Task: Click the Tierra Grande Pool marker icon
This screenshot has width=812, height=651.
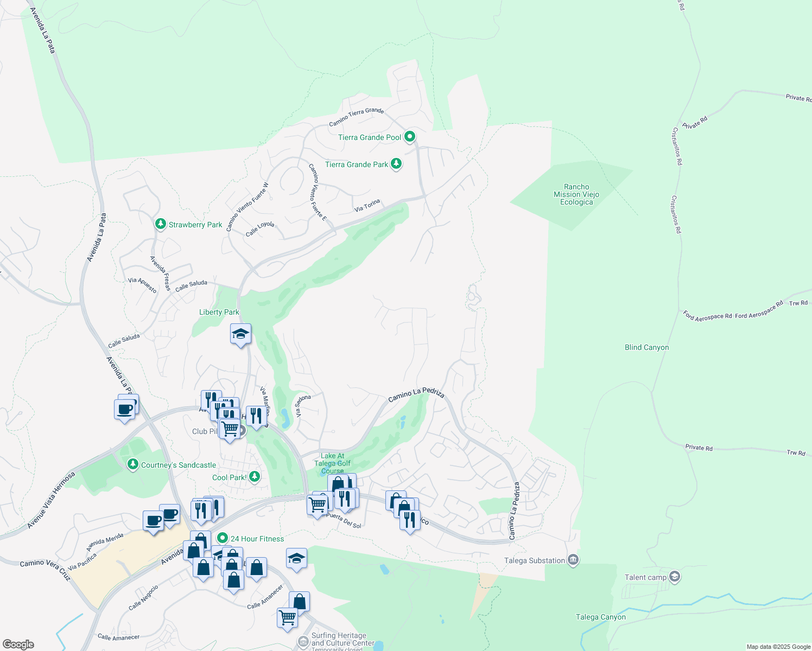Action: 410,137
